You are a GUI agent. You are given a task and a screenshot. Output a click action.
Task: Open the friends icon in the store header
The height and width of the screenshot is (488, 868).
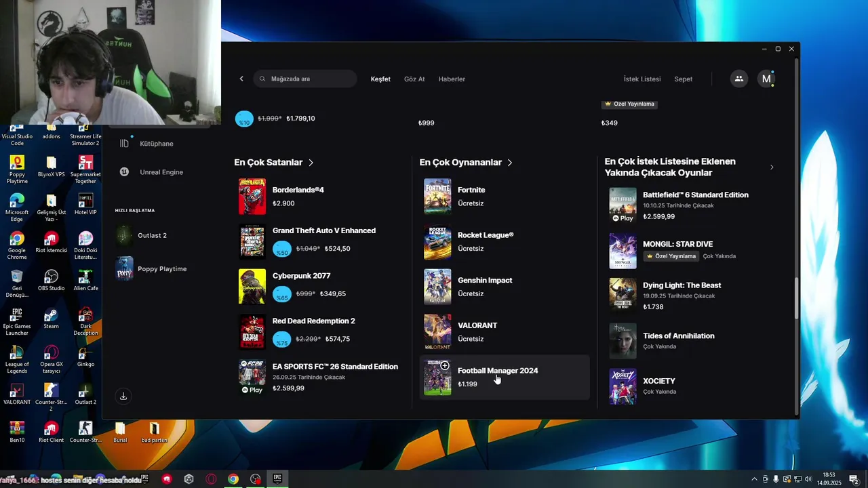click(739, 79)
